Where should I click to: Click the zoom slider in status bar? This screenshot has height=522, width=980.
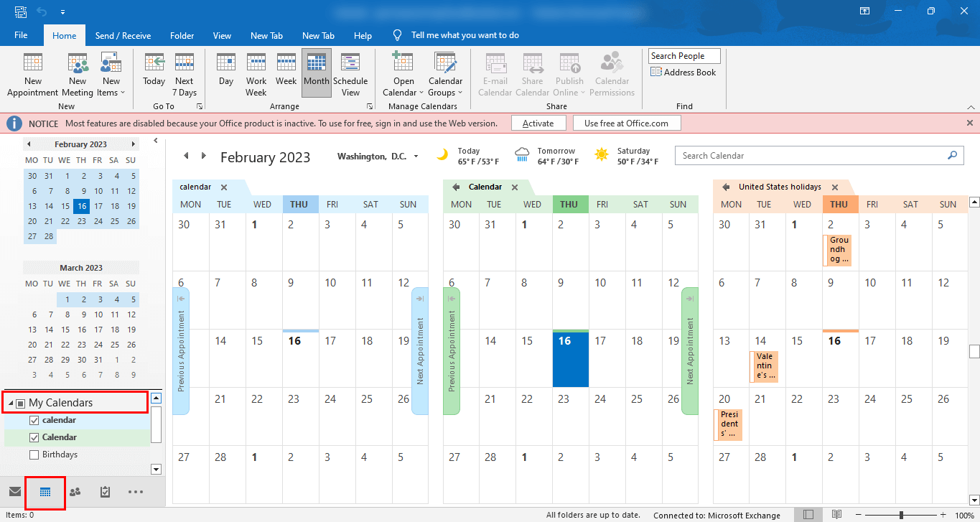(x=901, y=515)
